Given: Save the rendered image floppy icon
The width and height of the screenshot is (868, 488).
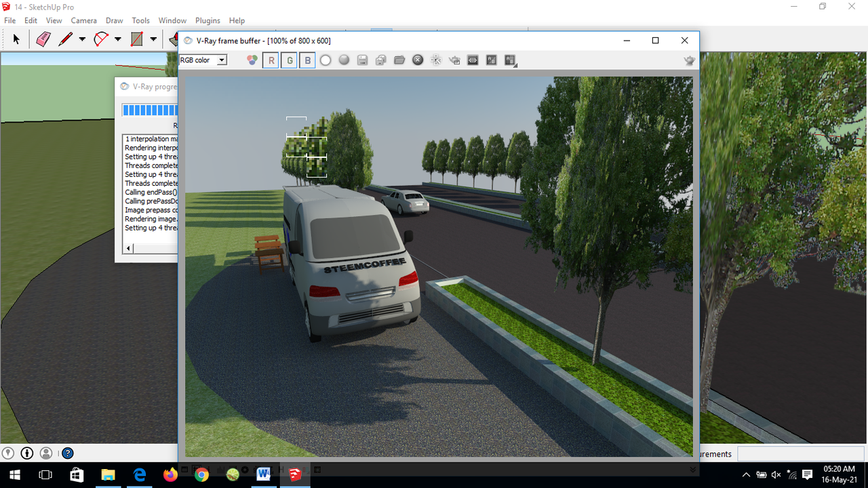Looking at the screenshot, I should 362,60.
